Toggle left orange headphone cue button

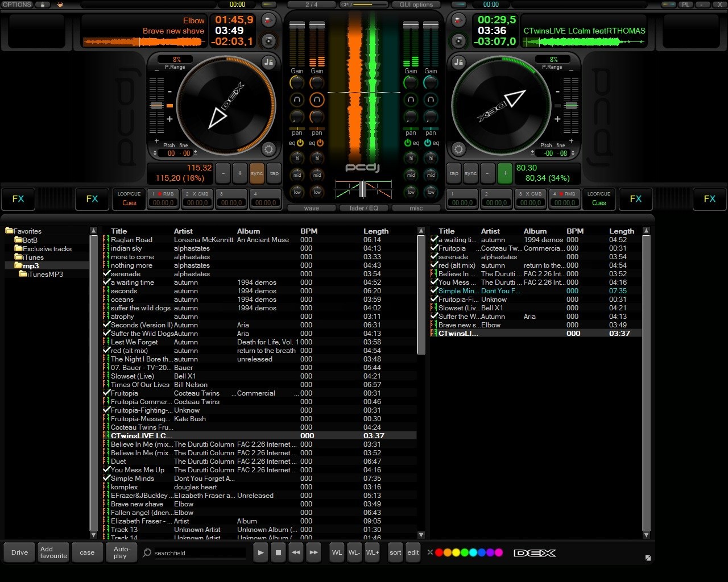(317, 100)
